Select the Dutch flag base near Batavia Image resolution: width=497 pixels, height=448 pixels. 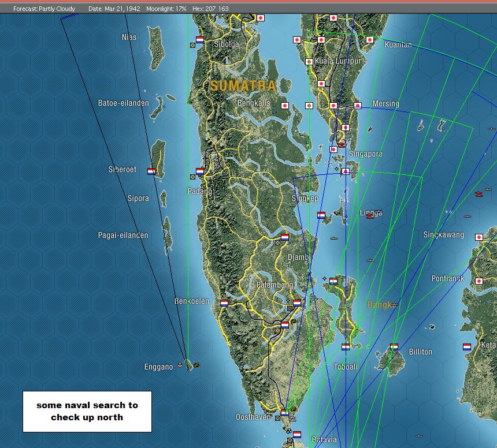click(297, 434)
